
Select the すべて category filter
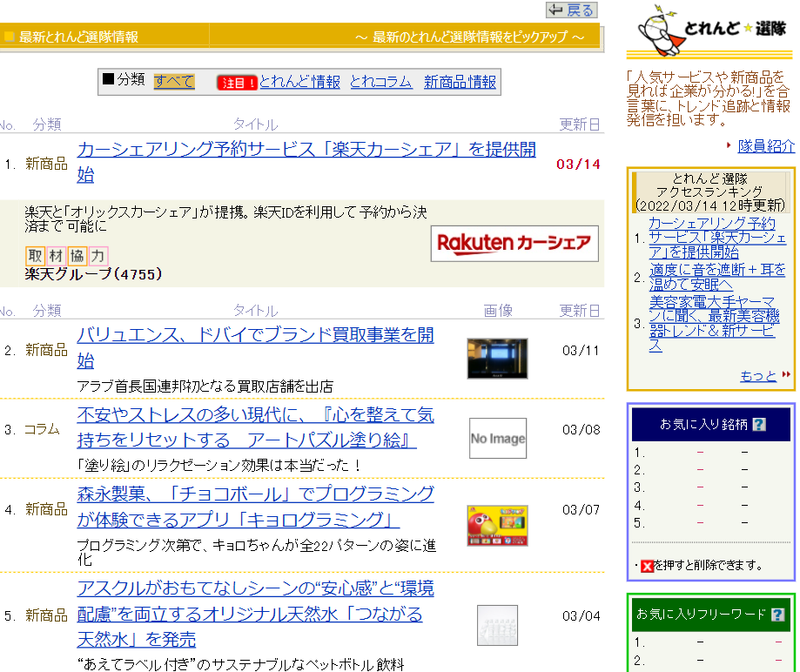pos(174,81)
